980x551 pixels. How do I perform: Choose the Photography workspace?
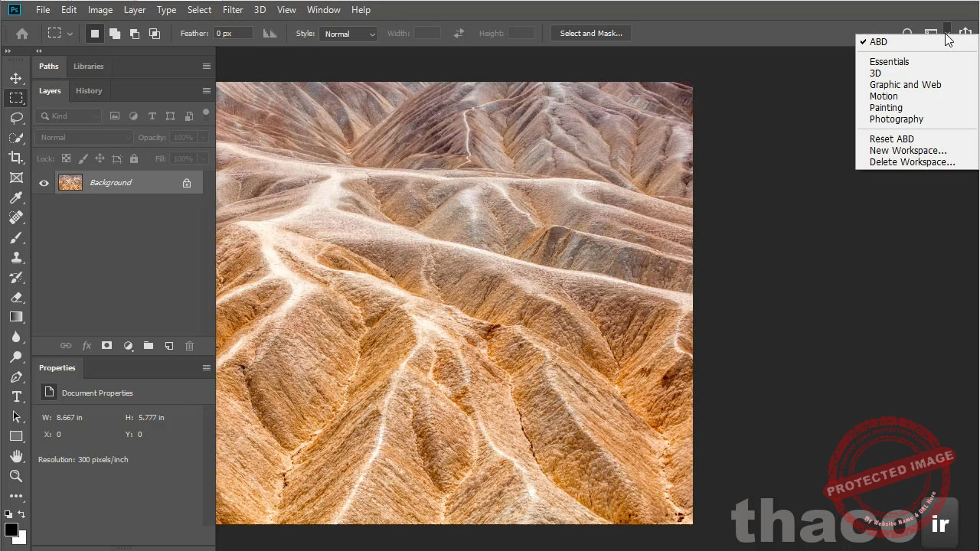point(896,119)
